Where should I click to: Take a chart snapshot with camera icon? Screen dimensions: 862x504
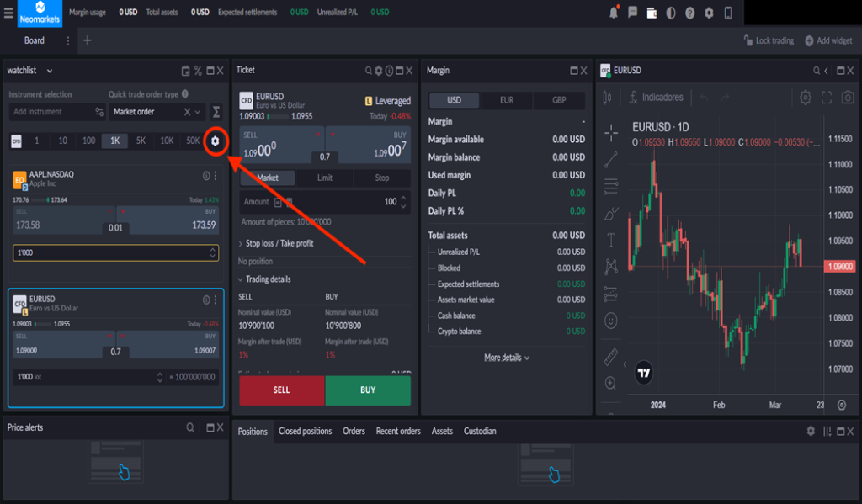coord(847,98)
